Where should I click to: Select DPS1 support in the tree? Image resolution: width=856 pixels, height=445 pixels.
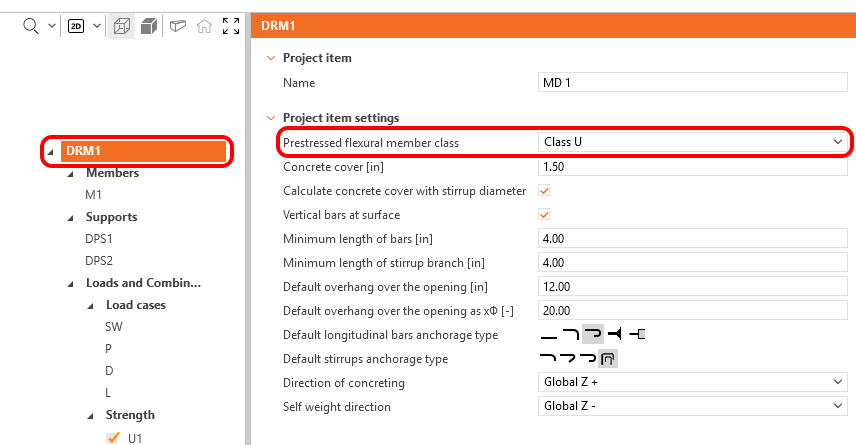[99, 239]
